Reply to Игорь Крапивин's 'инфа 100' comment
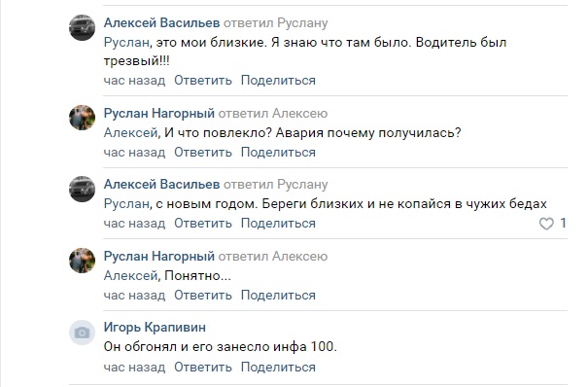The width and height of the screenshot is (588, 387). click(203, 368)
